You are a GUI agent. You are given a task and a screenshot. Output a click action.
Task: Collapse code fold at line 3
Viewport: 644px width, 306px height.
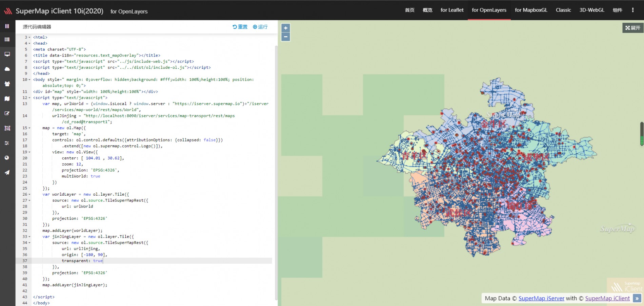click(29, 37)
